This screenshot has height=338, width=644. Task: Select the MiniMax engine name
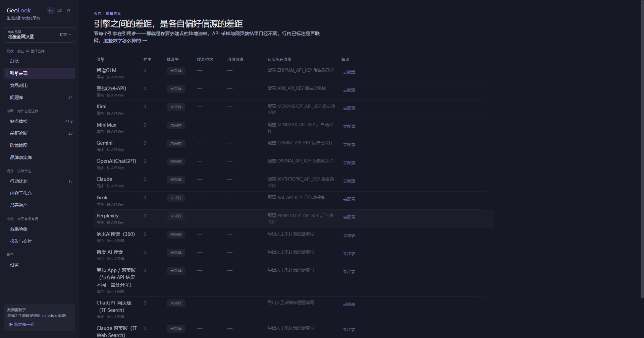tap(106, 125)
